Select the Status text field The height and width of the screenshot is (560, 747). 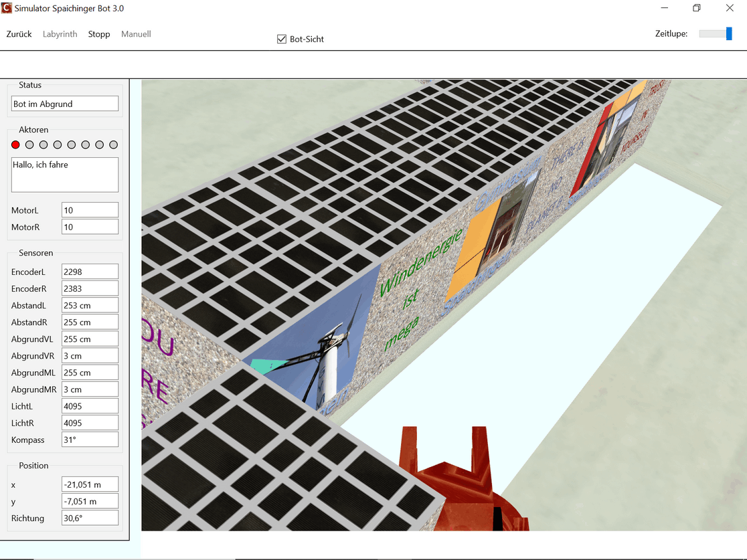point(65,104)
